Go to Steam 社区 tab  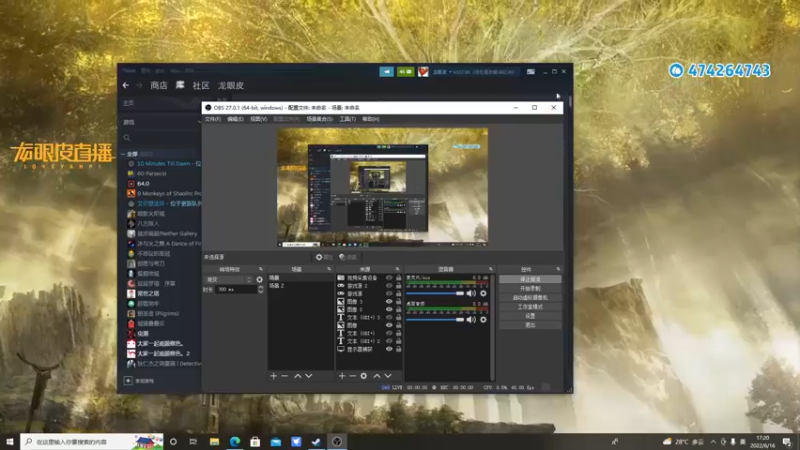tap(201, 85)
